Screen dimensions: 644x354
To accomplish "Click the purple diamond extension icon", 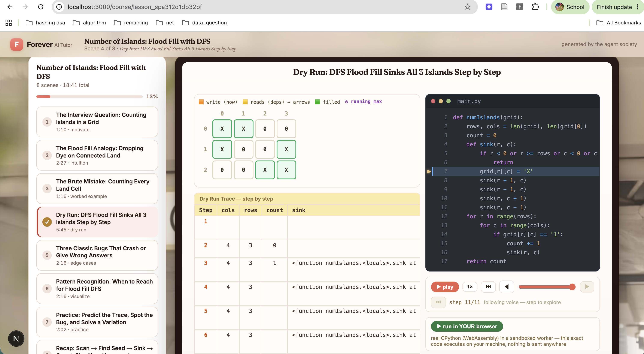I will pos(489,7).
